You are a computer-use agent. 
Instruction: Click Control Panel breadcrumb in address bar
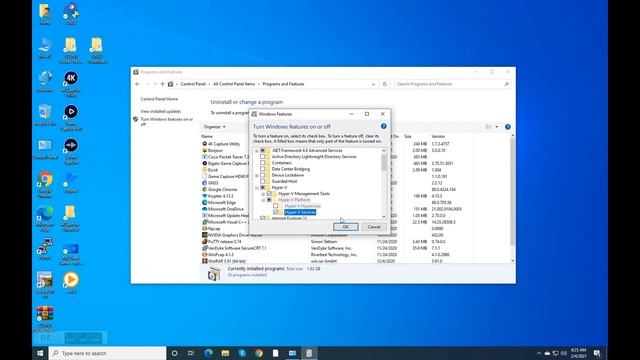pyautogui.click(x=193, y=84)
